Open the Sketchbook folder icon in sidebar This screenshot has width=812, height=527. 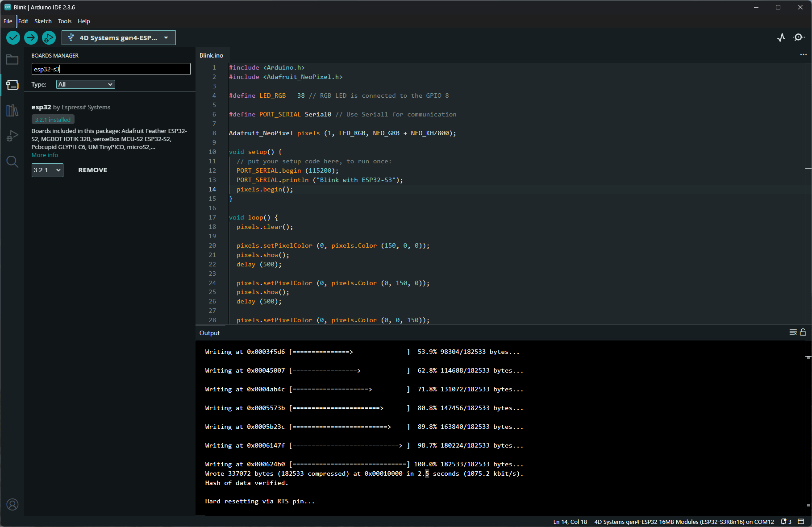(12, 60)
